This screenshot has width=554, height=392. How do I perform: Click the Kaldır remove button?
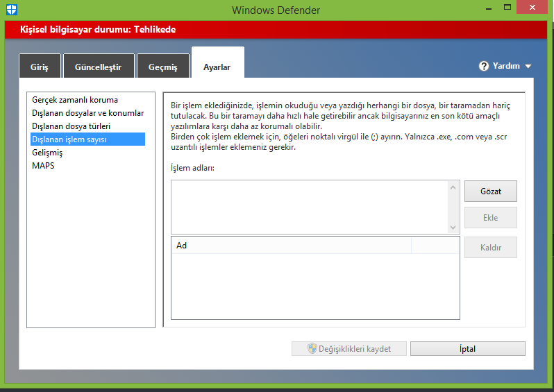[490, 247]
